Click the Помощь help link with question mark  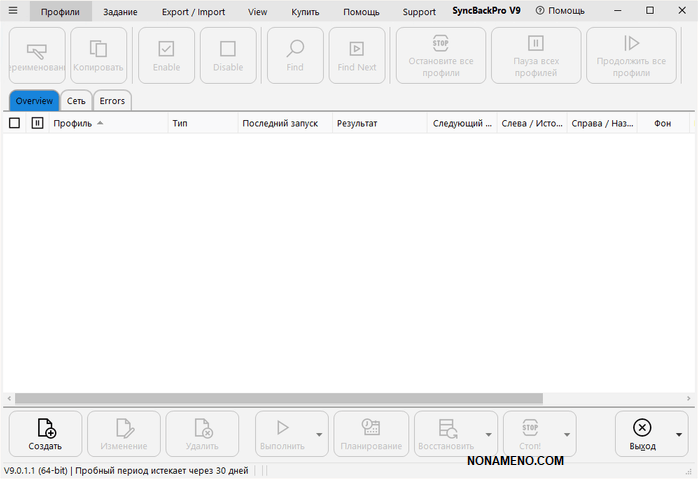(x=560, y=11)
